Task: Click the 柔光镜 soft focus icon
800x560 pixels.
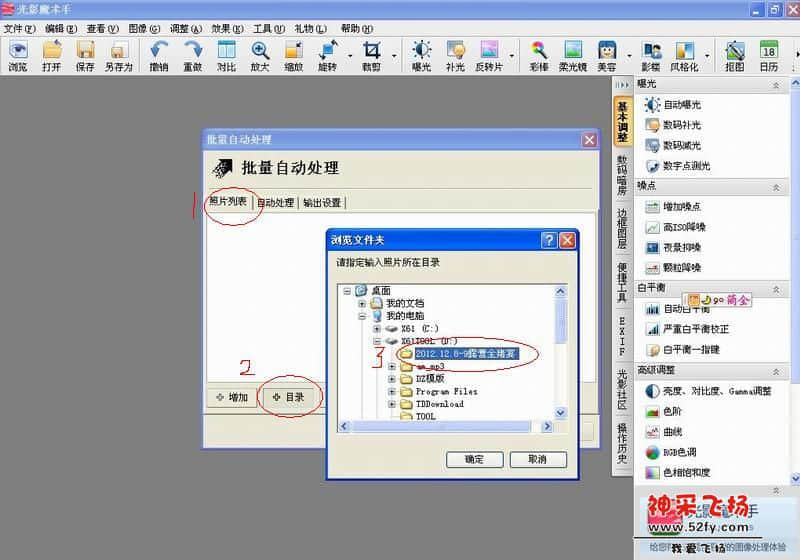Action: click(573, 56)
